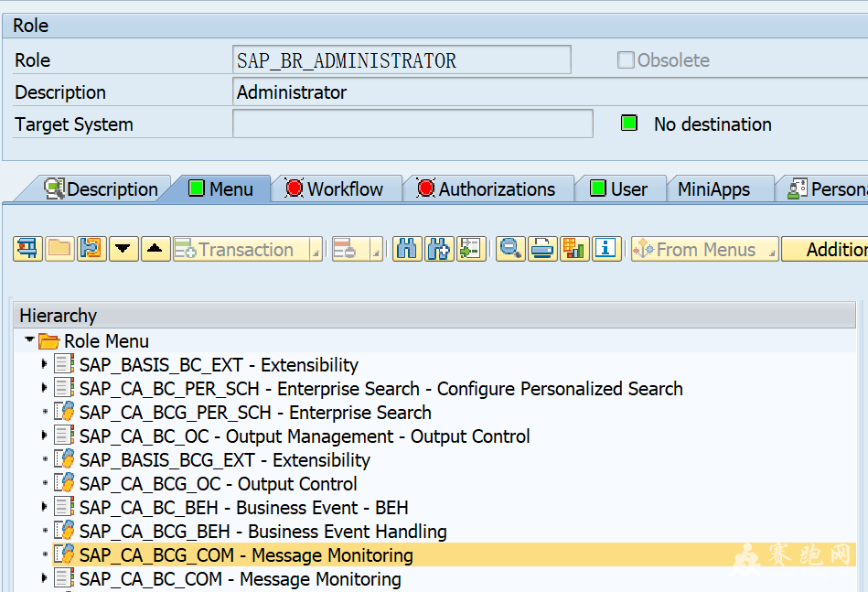Click the colored bar chart toolbar icon
This screenshot has height=592, width=868.
click(x=574, y=249)
